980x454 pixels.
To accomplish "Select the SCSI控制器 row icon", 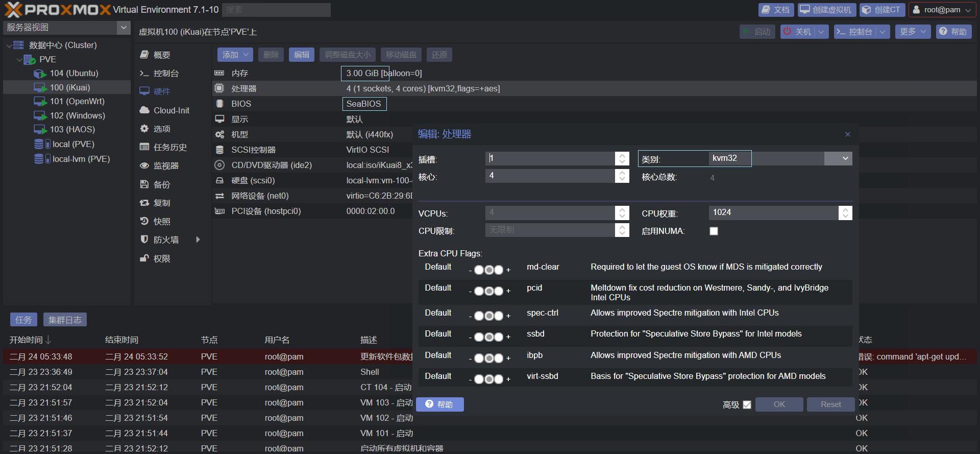I will 219,150.
